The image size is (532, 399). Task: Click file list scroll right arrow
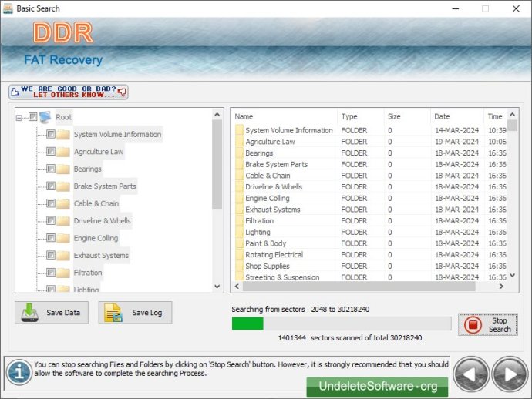(x=501, y=287)
